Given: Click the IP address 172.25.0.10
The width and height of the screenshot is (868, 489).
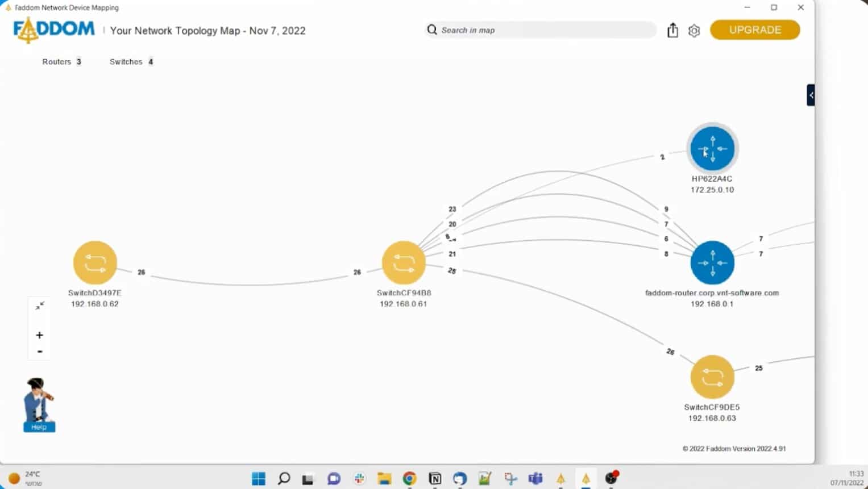Looking at the screenshot, I should coord(712,190).
